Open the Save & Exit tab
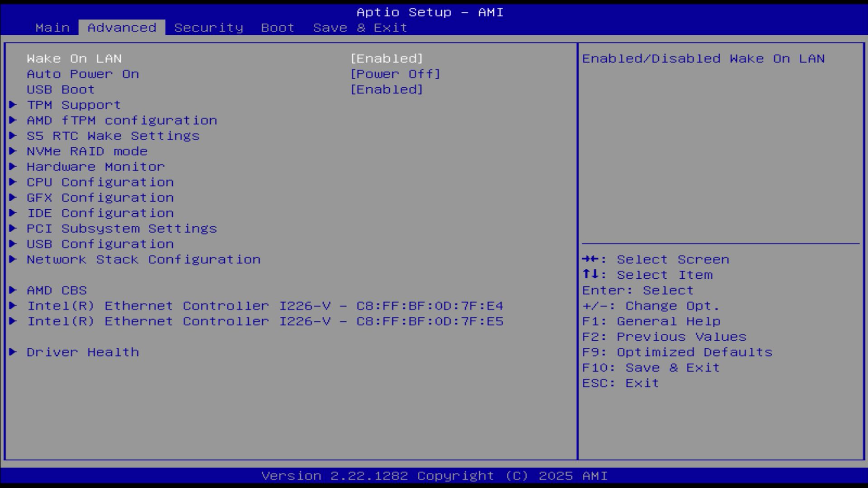 click(360, 28)
